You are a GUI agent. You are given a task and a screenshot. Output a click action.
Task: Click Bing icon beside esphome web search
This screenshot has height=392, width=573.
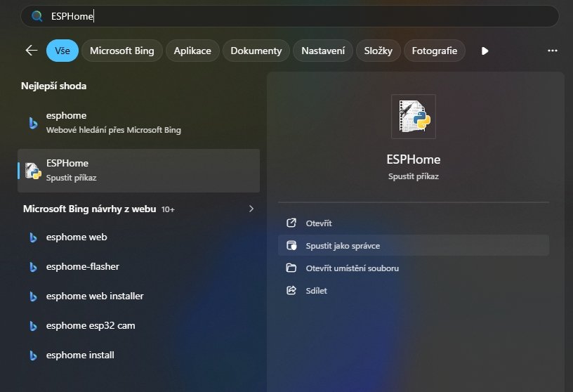pos(33,123)
